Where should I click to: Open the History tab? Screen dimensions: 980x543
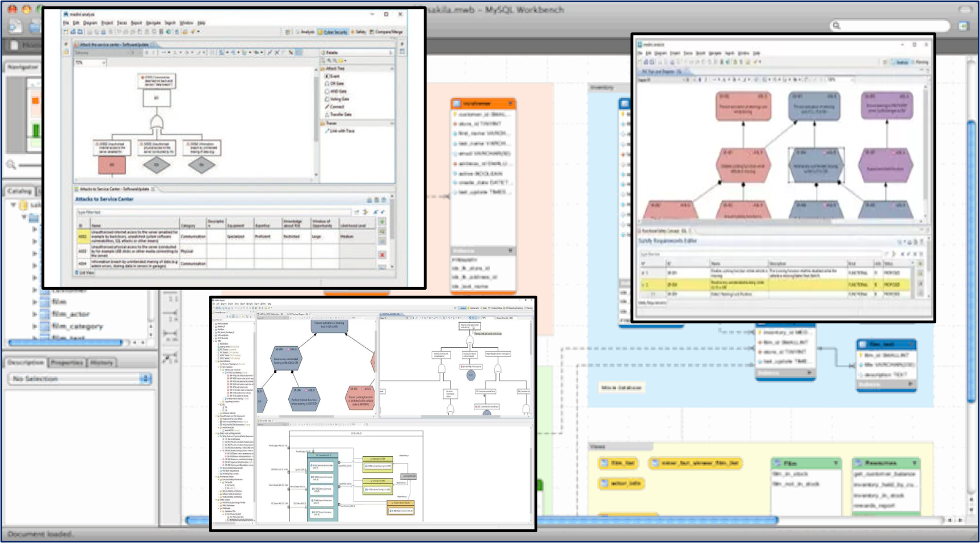(x=102, y=363)
